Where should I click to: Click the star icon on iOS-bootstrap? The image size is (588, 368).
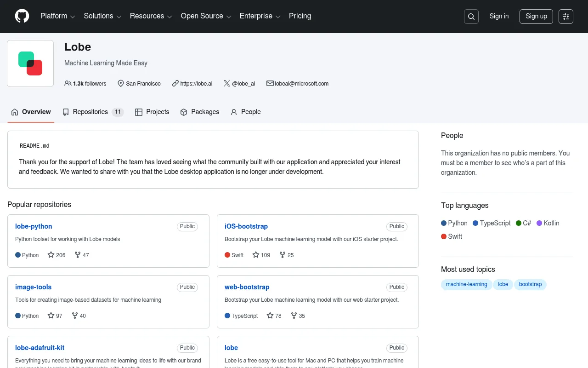coord(256,255)
